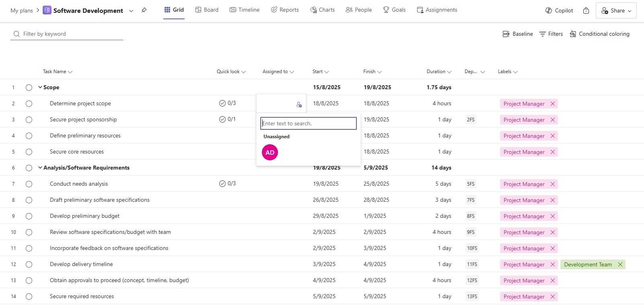Viewport: 644px width, 305px height.
Task: Select the AD user avatar
Action: [270, 153]
